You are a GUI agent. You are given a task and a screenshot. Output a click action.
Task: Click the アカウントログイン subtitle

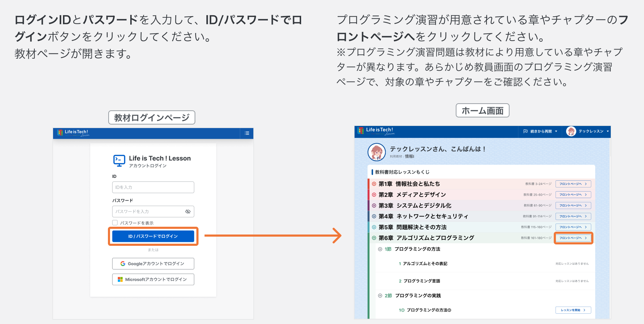(148, 166)
